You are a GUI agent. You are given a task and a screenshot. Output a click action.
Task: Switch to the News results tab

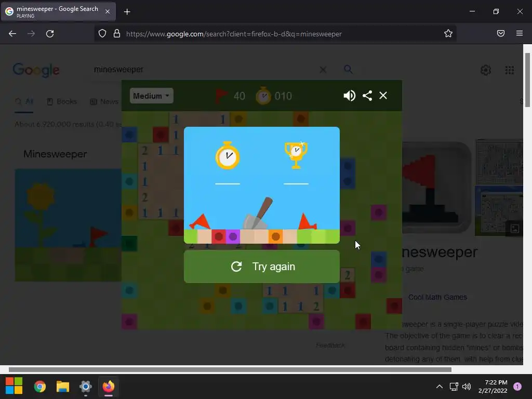click(x=104, y=101)
